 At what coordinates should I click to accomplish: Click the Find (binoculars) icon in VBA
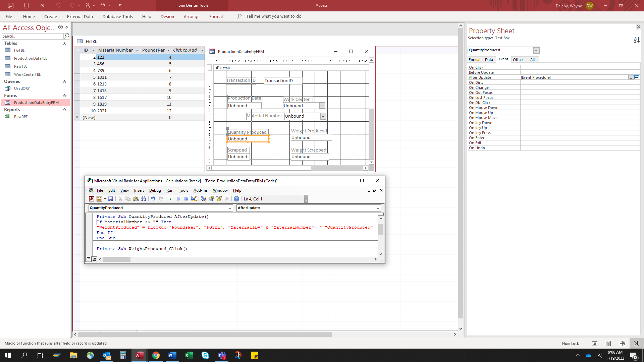(143, 199)
